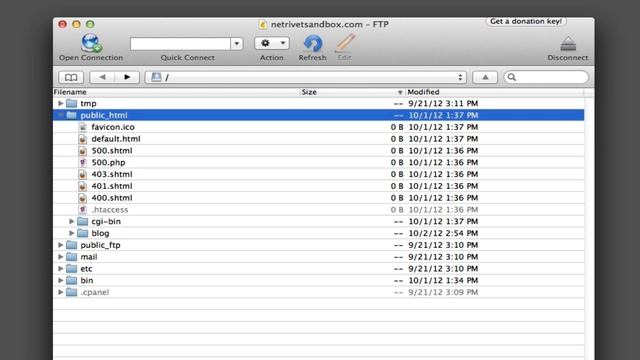Go forward with the right arrow button
Screen dimensions: 640x360
click(x=127, y=77)
